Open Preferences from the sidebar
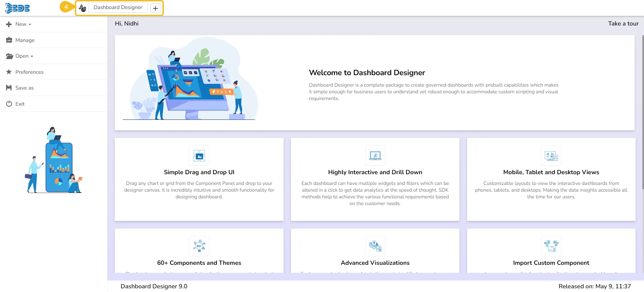This screenshot has width=644, height=292. click(29, 72)
